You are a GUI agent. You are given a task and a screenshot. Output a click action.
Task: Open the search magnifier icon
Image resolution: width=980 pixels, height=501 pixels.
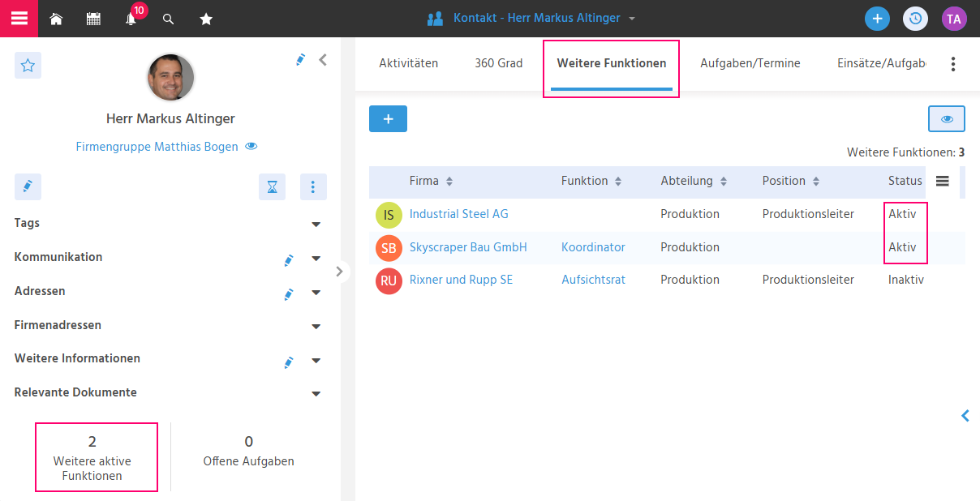[169, 19]
